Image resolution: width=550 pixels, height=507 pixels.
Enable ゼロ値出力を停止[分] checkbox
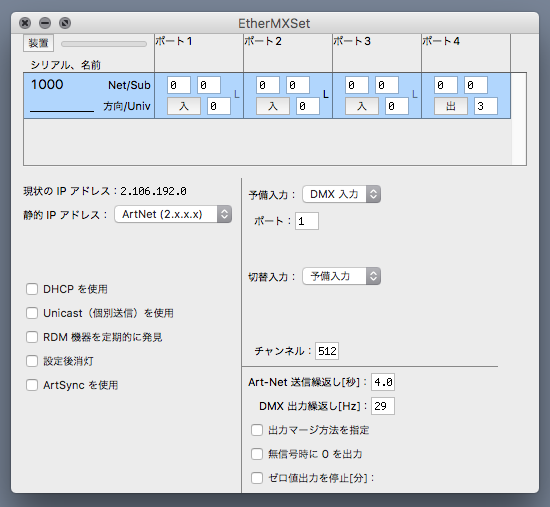pos(257,478)
